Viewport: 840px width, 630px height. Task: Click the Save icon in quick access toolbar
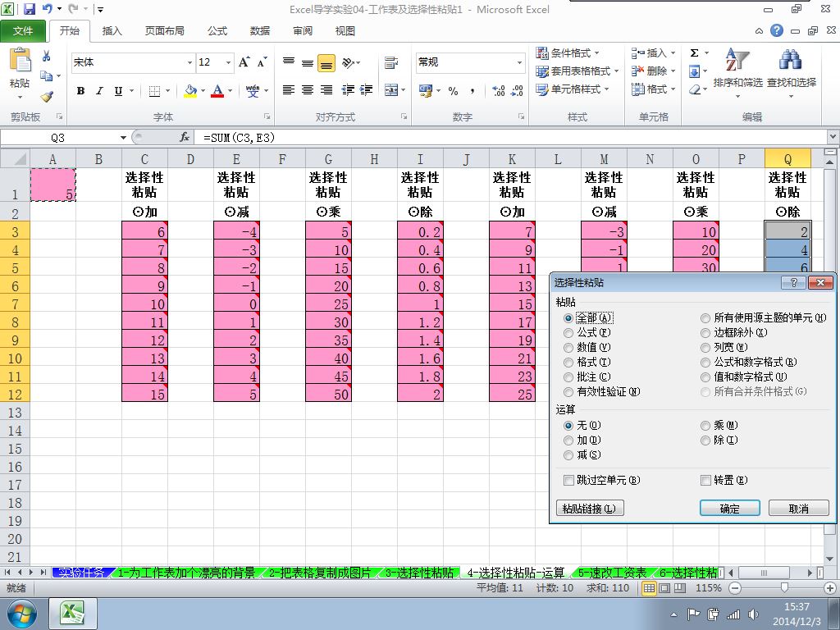pos(30,9)
